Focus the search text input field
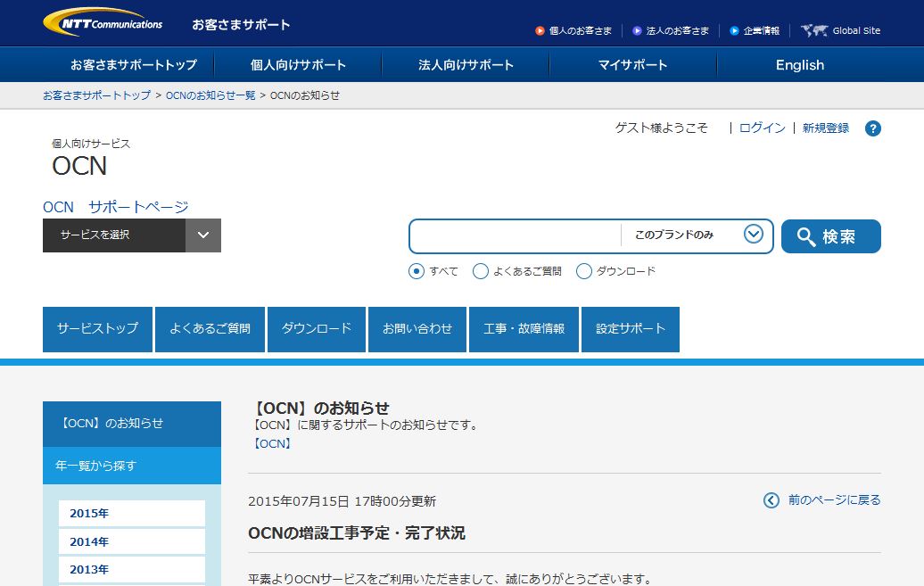The image size is (924, 586). pos(516,235)
